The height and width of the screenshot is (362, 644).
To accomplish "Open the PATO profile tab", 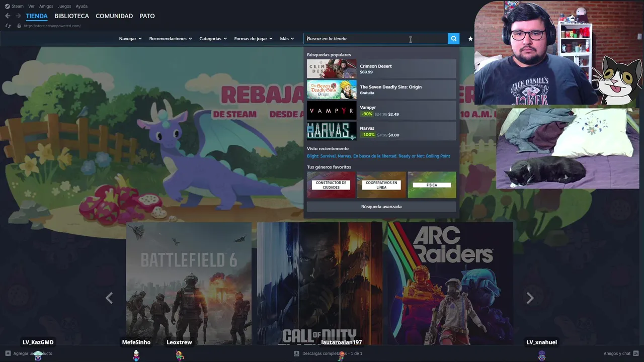I will click(147, 16).
